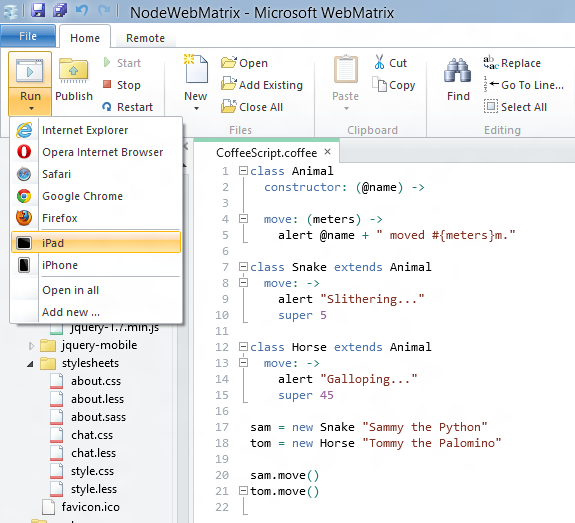
Task: Click line 17 text "Sammy the Python"
Action: point(425,427)
